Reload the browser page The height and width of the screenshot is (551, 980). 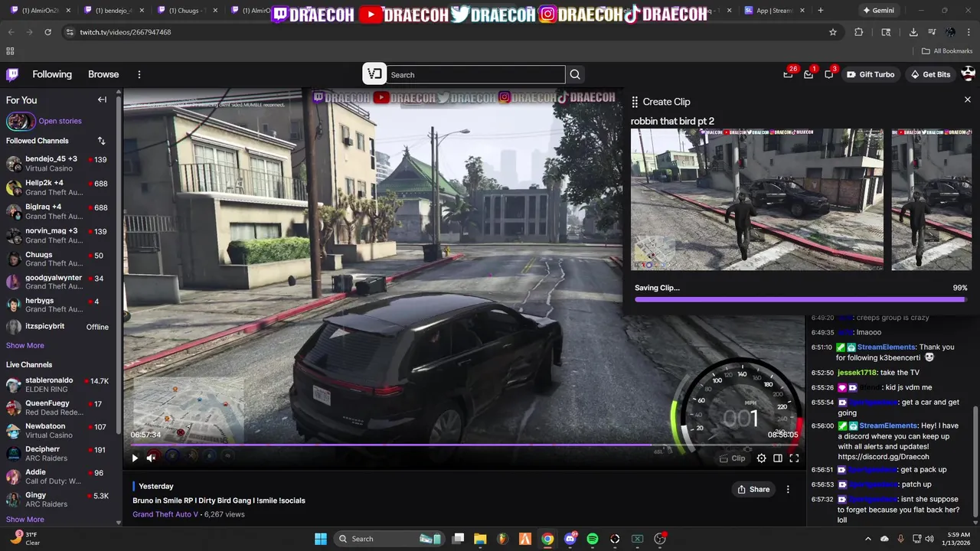tap(47, 32)
